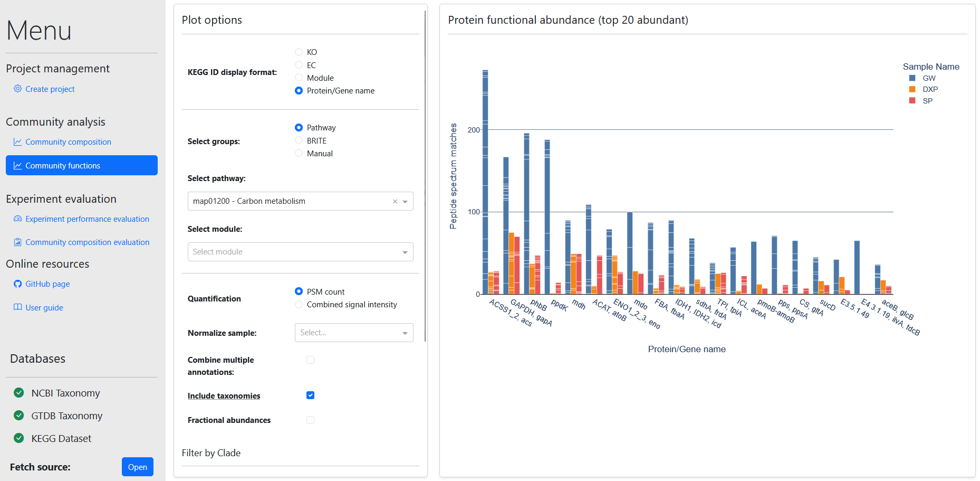This screenshot has height=481, width=980.
Task: Click the Experiment performance evaluation icon
Action: click(x=18, y=219)
